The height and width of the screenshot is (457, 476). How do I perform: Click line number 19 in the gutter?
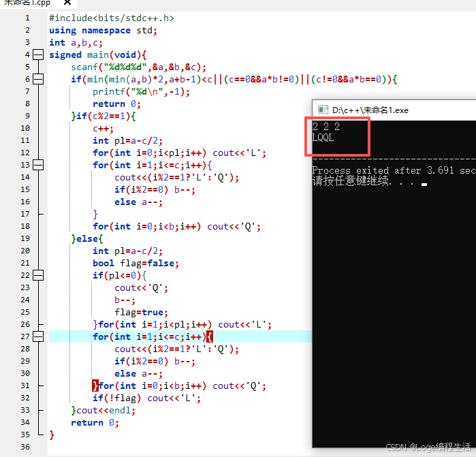click(25, 238)
